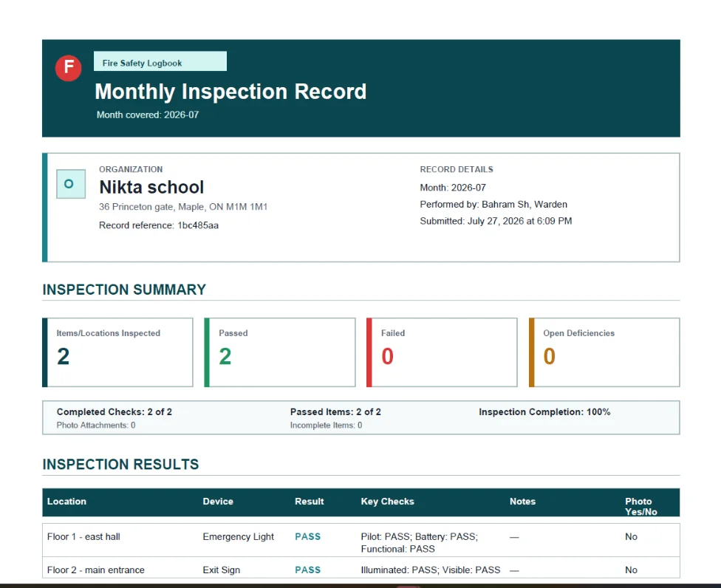The width and height of the screenshot is (721, 588).
Task: Click the Result column header
Action: (x=309, y=502)
